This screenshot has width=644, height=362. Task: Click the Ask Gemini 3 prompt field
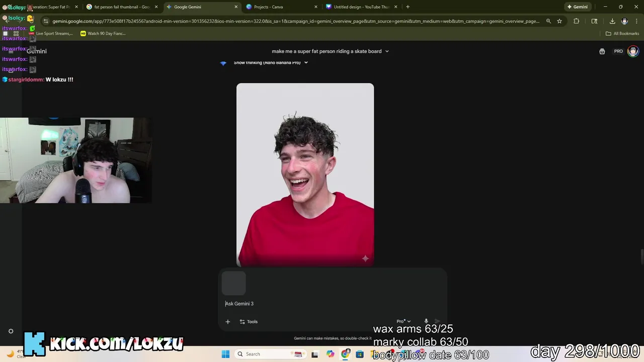point(332,304)
